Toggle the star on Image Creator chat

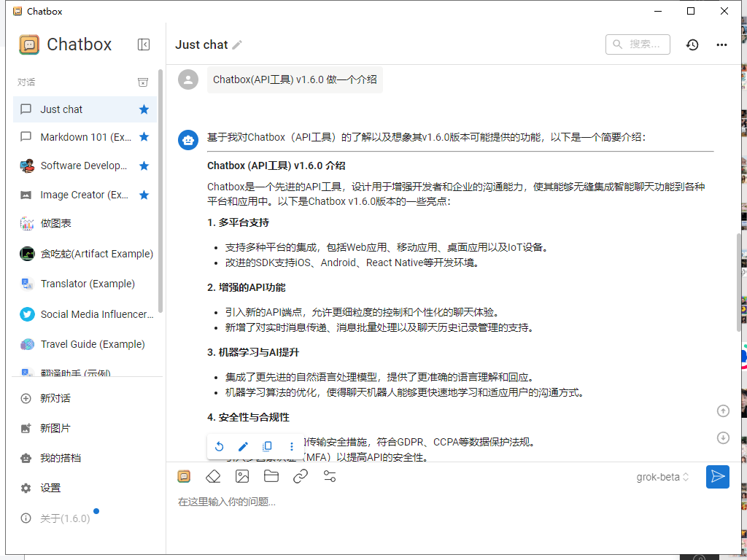[144, 195]
